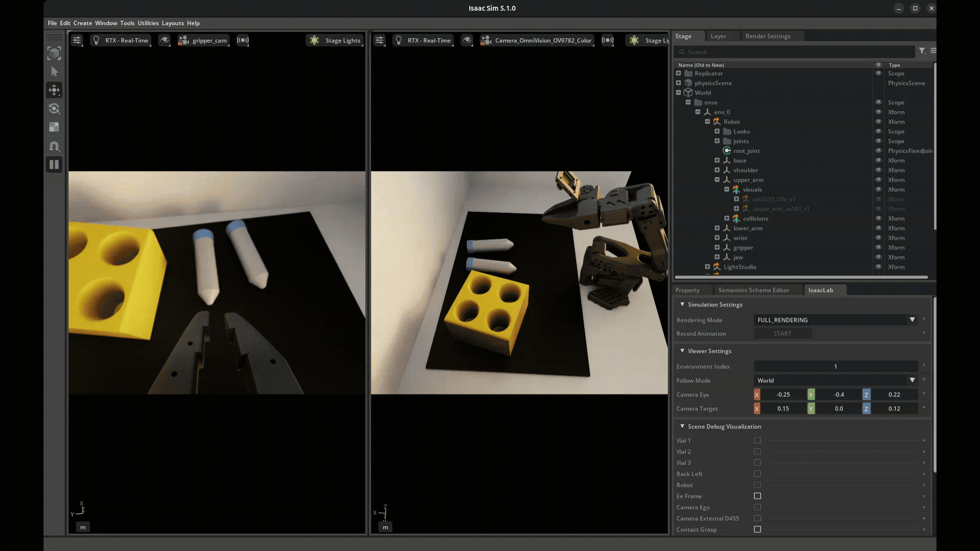The image size is (980, 551).
Task: Collapse the upper_arm tree item
Action: (x=717, y=179)
